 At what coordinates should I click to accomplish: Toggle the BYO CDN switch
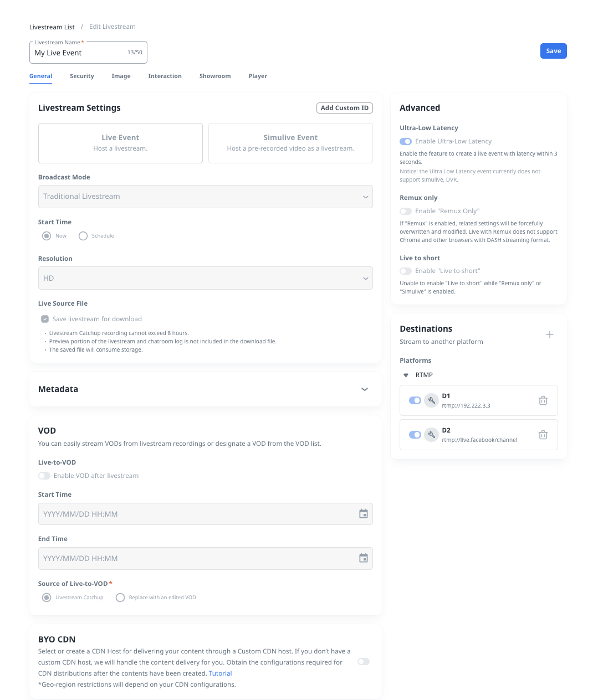pyautogui.click(x=364, y=662)
